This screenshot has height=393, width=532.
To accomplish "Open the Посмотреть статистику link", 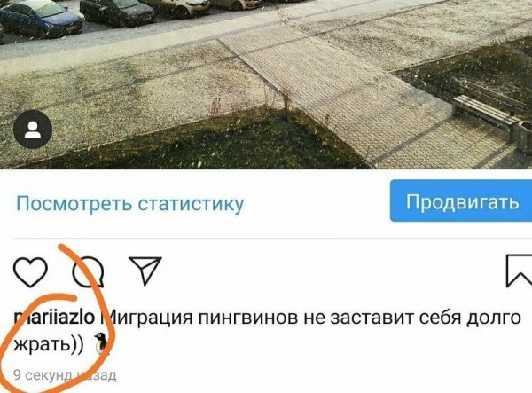I will 130,204.
